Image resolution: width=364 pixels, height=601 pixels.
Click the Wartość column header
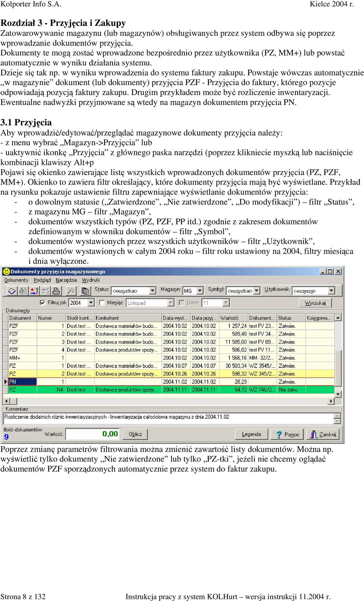tap(233, 318)
